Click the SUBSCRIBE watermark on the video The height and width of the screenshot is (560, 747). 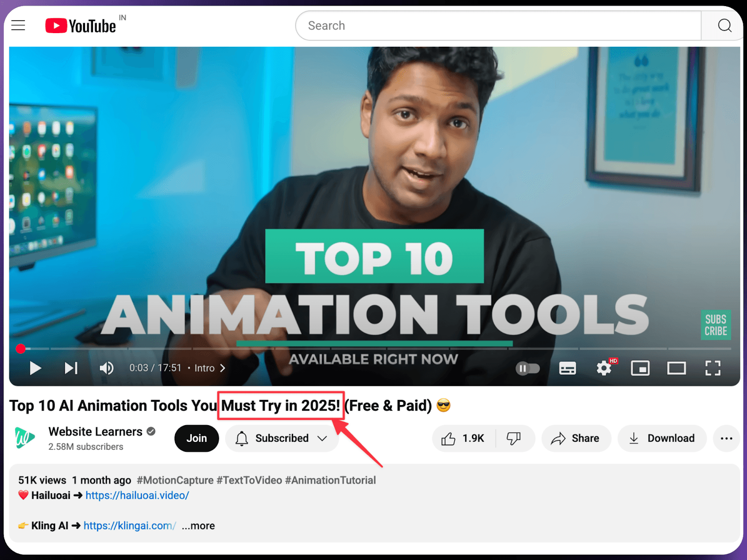pyautogui.click(x=716, y=325)
